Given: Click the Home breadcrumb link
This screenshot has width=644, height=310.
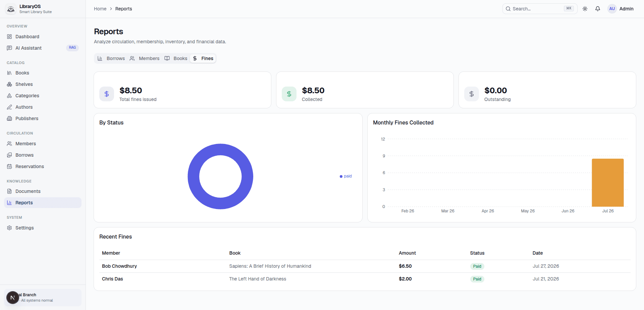Looking at the screenshot, I should click(100, 9).
